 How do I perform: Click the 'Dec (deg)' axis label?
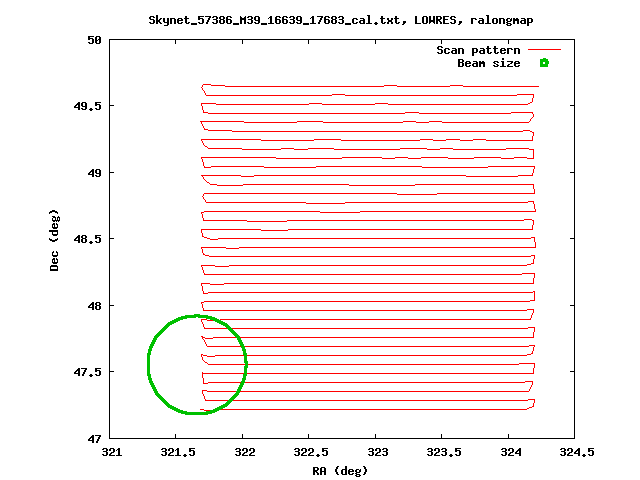pos(54,240)
